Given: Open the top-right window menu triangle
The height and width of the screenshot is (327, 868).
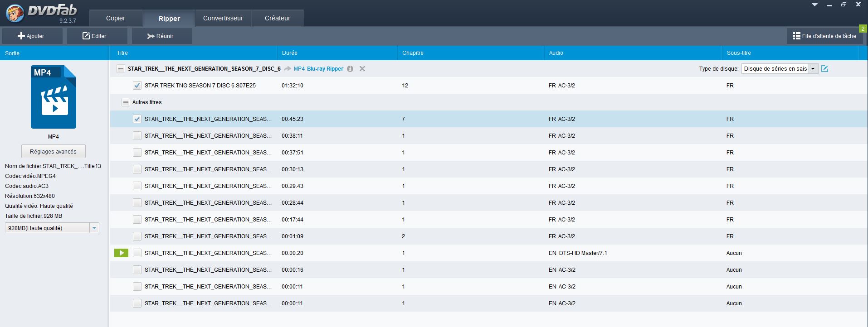Looking at the screenshot, I should click(x=814, y=5).
